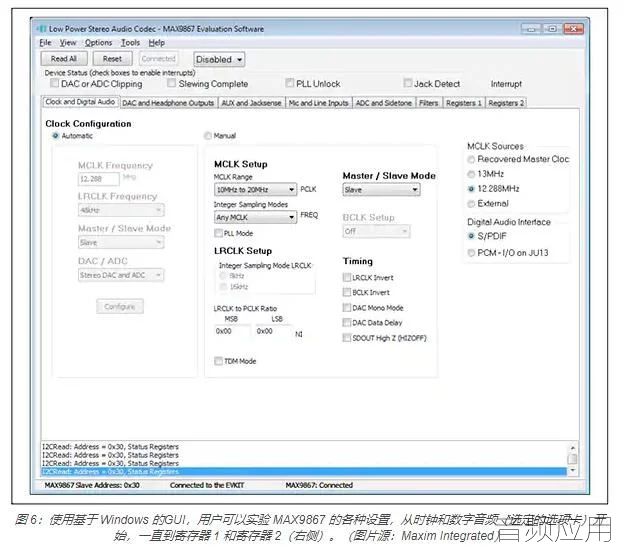The width and height of the screenshot is (624, 553).
Task: Toggle the TDM Mode checkbox
Action: [218, 361]
